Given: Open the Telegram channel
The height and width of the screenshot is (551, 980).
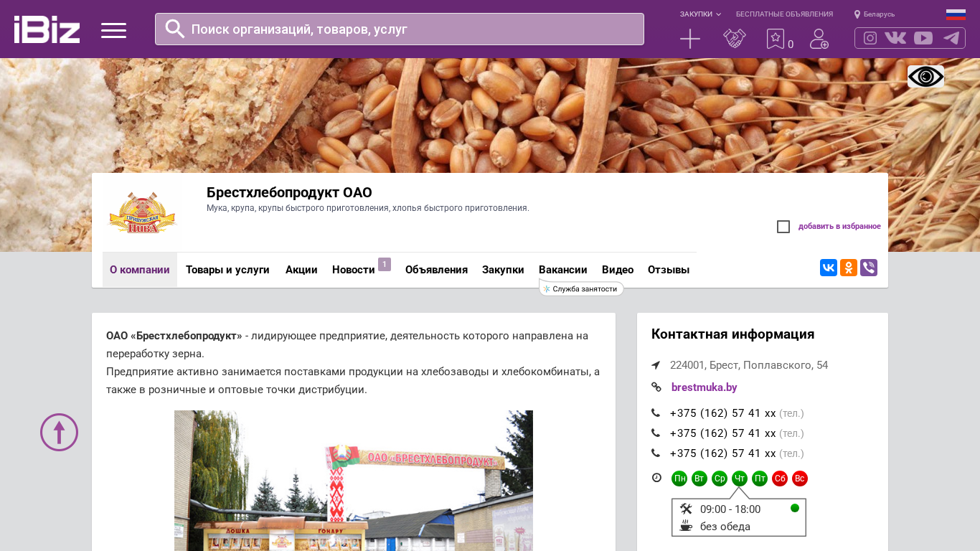Looking at the screenshot, I should (951, 38).
